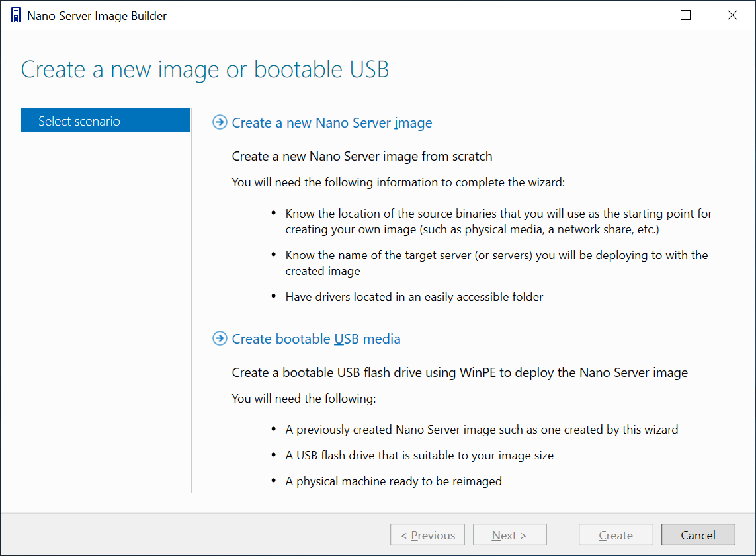The image size is (756, 556).
Task: Click the Create button
Action: tap(616, 535)
